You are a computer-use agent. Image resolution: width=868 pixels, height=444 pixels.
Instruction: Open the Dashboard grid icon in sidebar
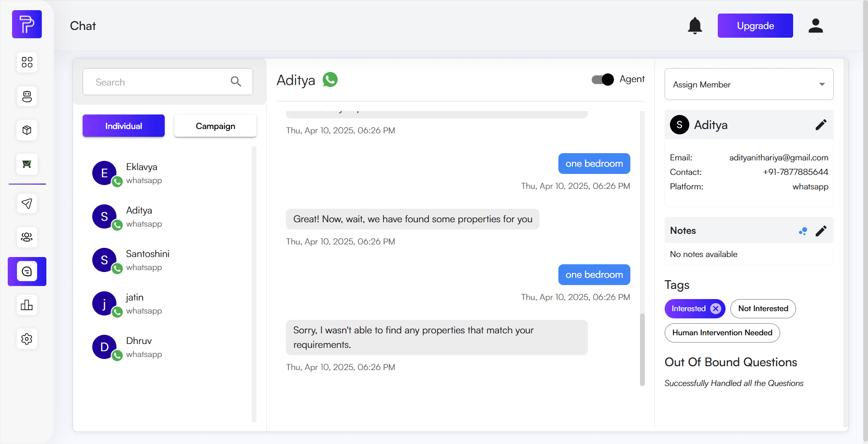(x=27, y=62)
